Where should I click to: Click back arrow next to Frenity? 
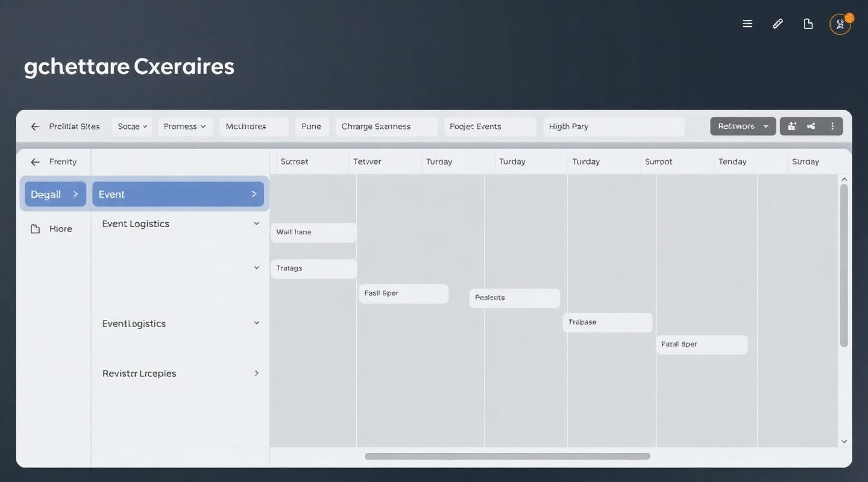pyautogui.click(x=36, y=161)
